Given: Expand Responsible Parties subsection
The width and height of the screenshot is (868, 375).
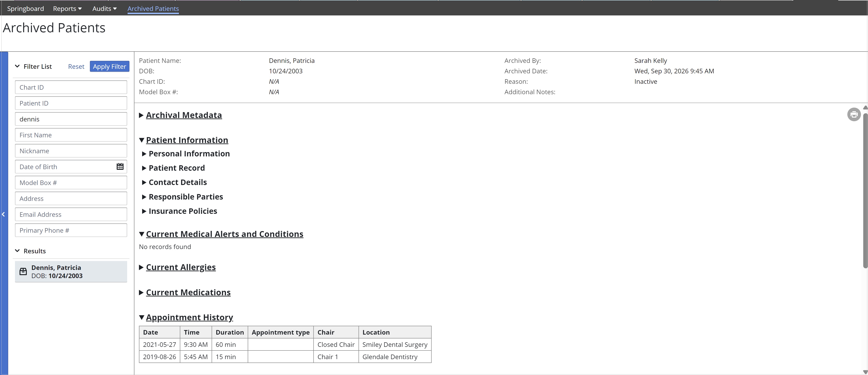Looking at the screenshot, I should pyautogui.click(x=183, y=197).
